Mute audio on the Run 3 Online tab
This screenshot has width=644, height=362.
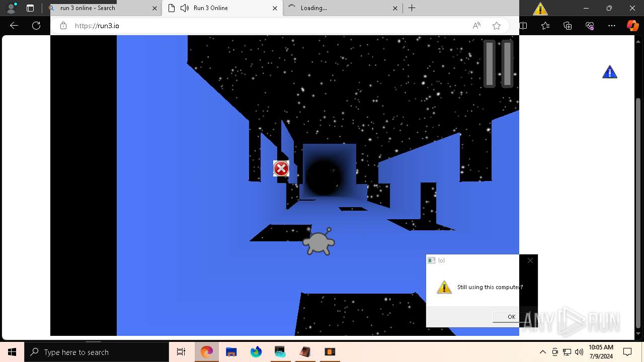(x=185, y=8)
